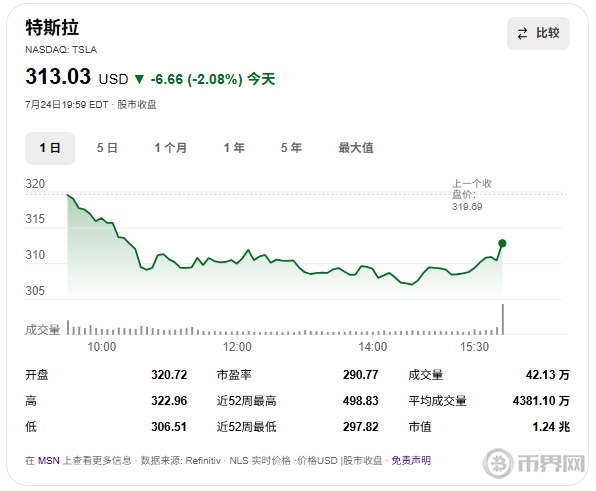Click the green end-of-day price dot
The image size is (596, 491).
[x=502, y=243]
